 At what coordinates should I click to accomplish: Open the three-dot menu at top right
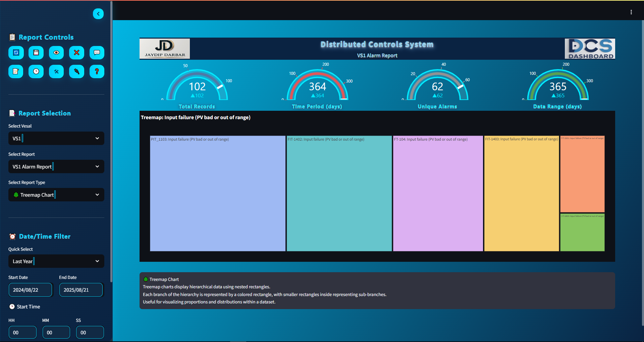tap(631, 12)
